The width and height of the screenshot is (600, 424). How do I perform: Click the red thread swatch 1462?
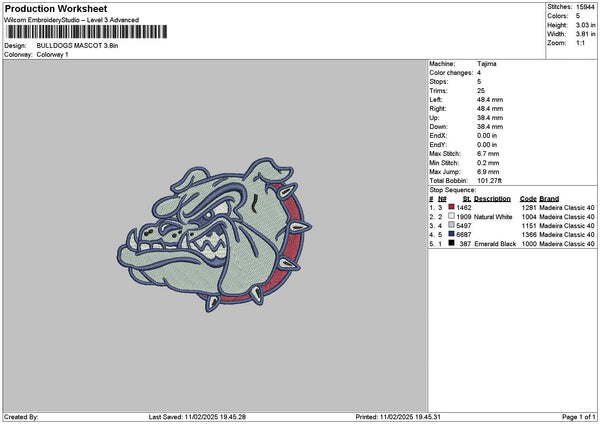452,207
